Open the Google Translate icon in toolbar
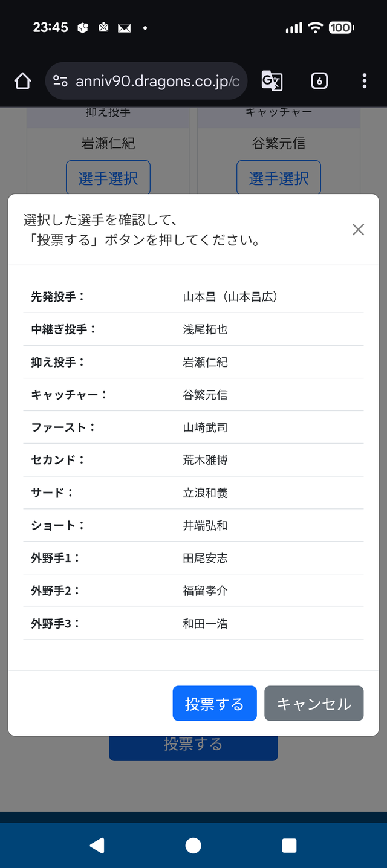The image size is (387, 868). click(272, 81)
